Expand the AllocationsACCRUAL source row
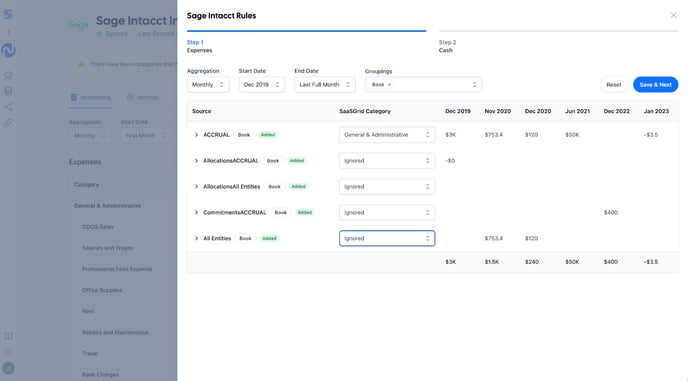 (x=196, y=161)
